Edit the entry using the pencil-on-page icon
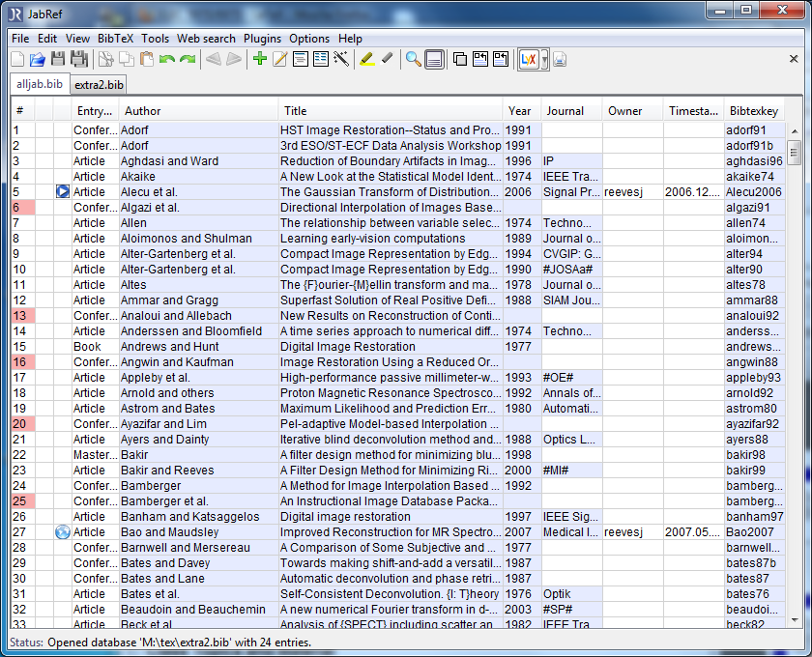Image resolution: width=812 pixels, height=657 pixels. point(280,59)
